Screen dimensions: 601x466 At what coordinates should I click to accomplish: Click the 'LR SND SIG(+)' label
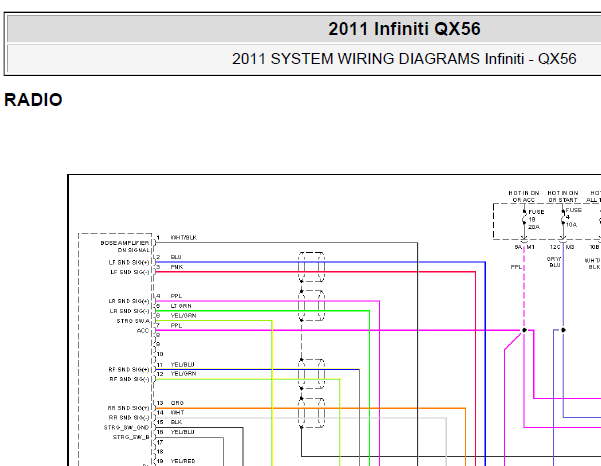[129, 301]
